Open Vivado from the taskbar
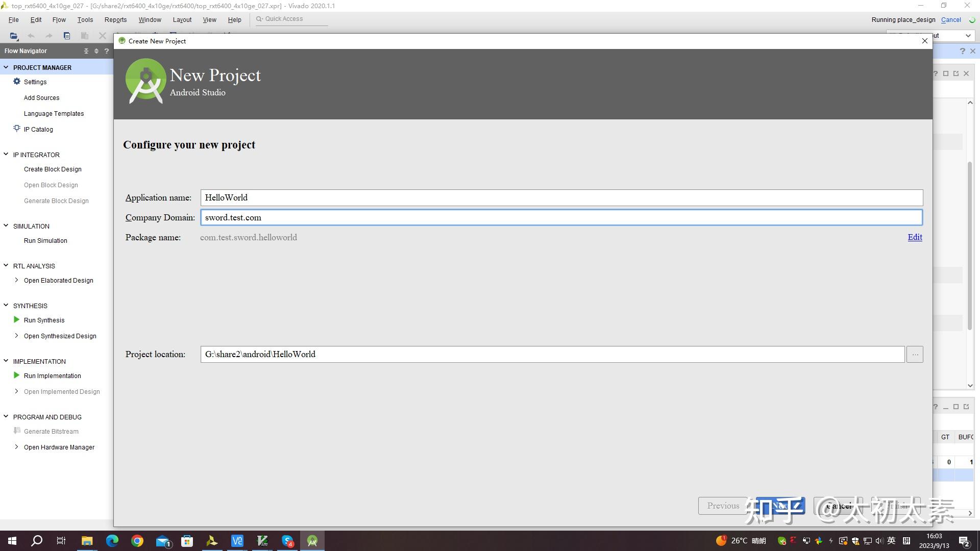 click(212, 541)
